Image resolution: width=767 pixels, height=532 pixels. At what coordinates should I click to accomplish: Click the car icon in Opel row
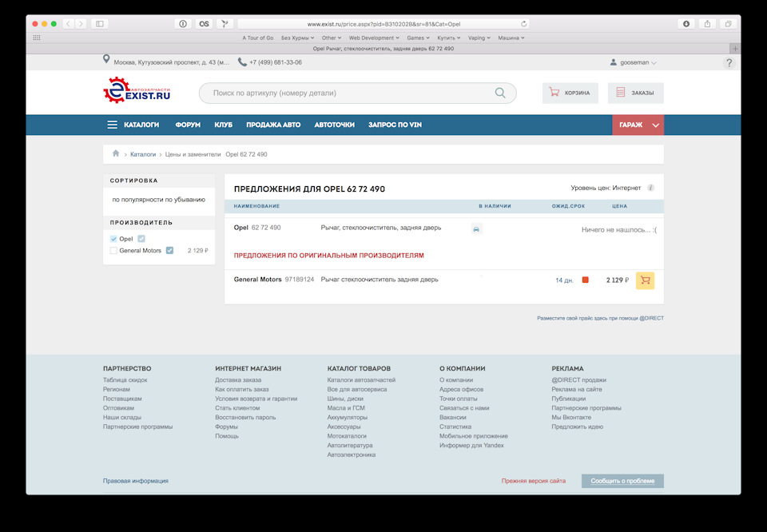tap(476, 228)
